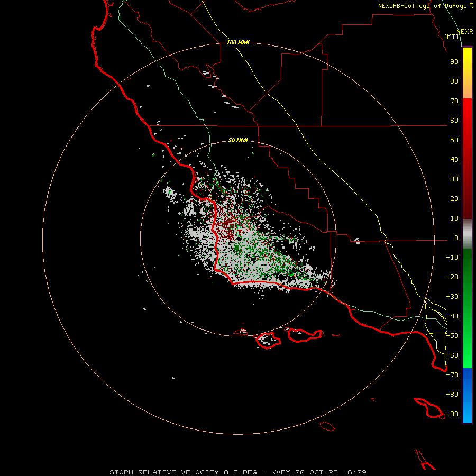Click the "20 OCT 25" date in the caption
This screenshot has width=476, height=476.
coord(317,472)
